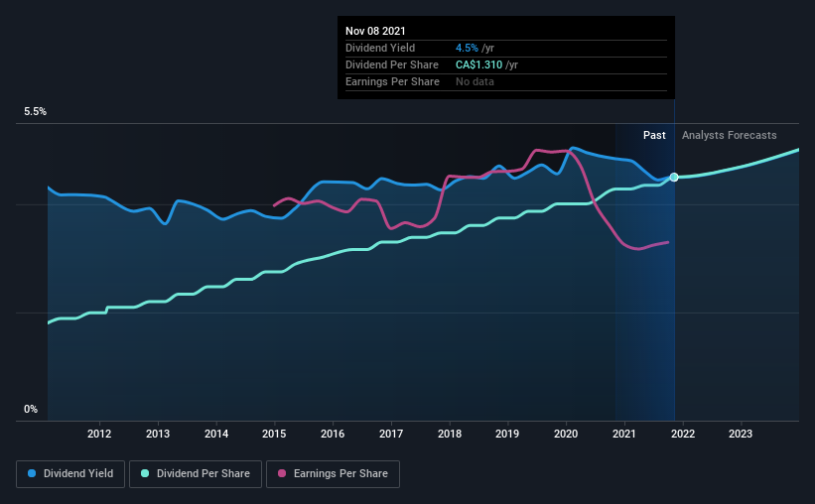Toggle the Dividend Per Share legend button
The image size is (815, 504).
[196, 474]
